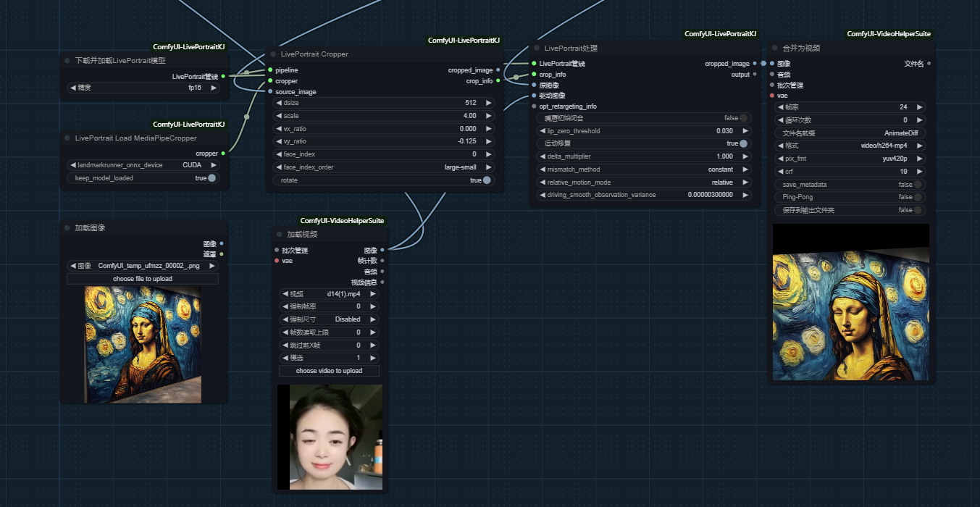
Task: Increase 跳过前X帧 using its right arrow
Action: 372,345
